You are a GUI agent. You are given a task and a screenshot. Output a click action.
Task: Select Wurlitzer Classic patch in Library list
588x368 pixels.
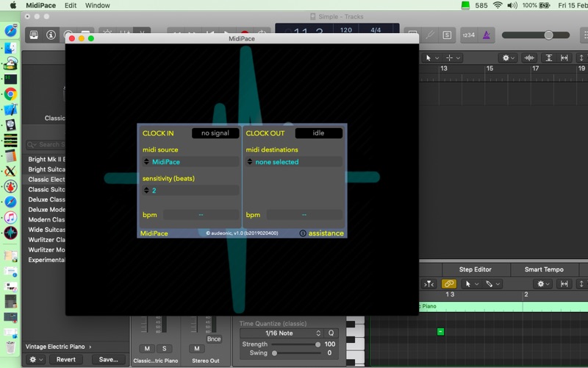[x=46, y=240]
